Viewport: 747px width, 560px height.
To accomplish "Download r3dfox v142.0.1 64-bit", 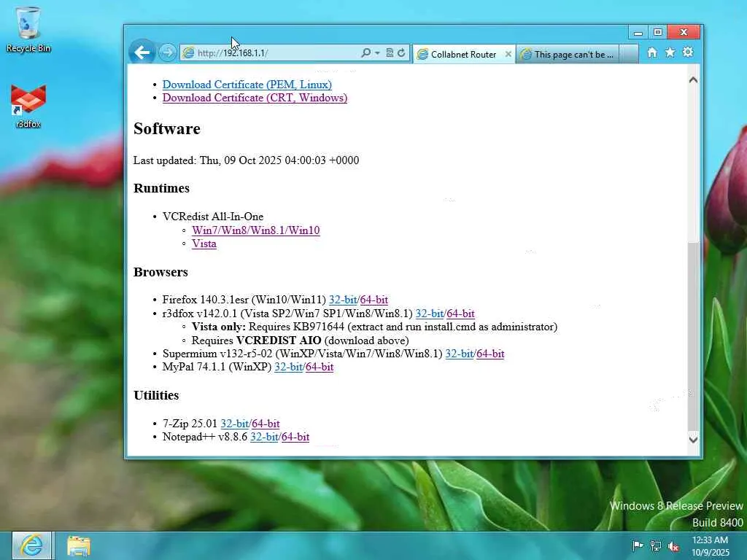I will coord(461,314).
